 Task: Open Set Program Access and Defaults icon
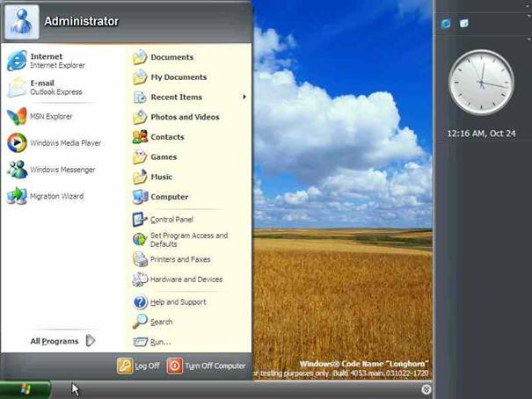[x=140, y=239]
